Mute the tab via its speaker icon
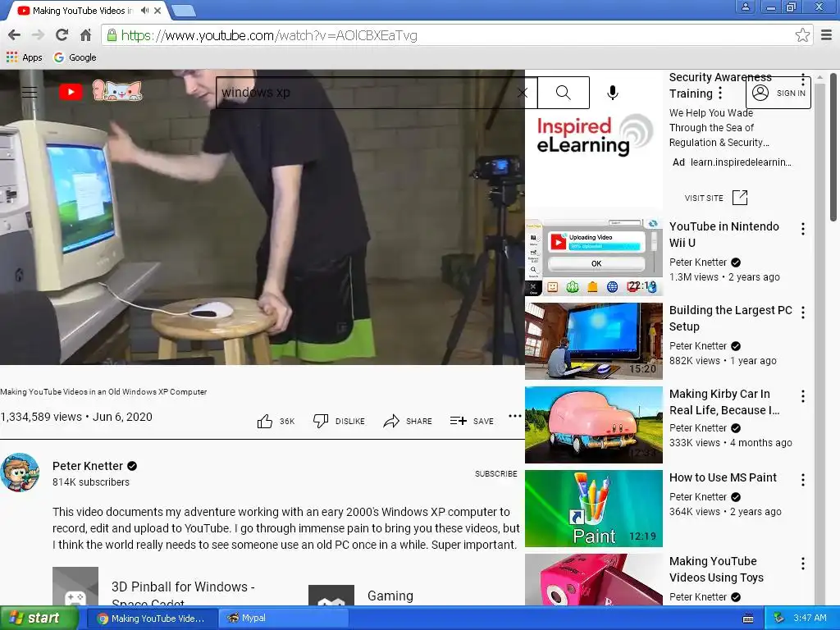The width and height of the screenshot is (840, 630). coord(144,10)
